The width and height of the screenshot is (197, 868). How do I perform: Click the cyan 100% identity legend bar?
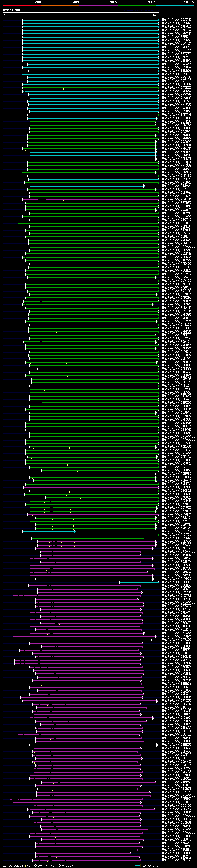click(x=175, y=6)
